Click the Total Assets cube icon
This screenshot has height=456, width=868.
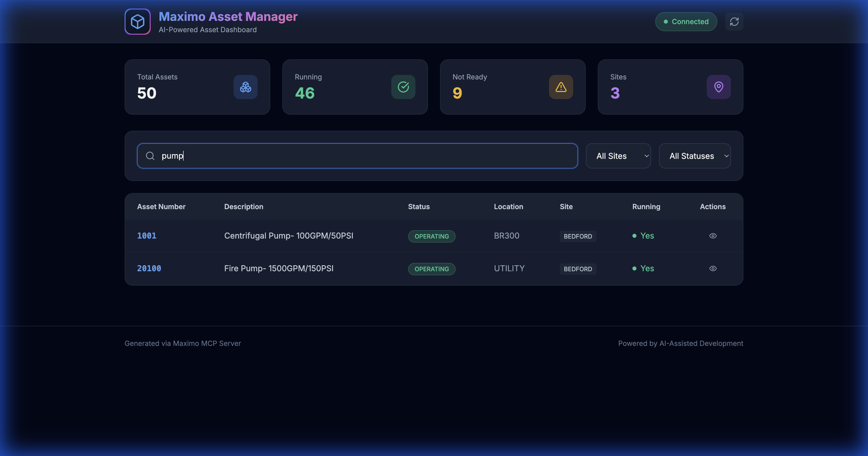245,87
